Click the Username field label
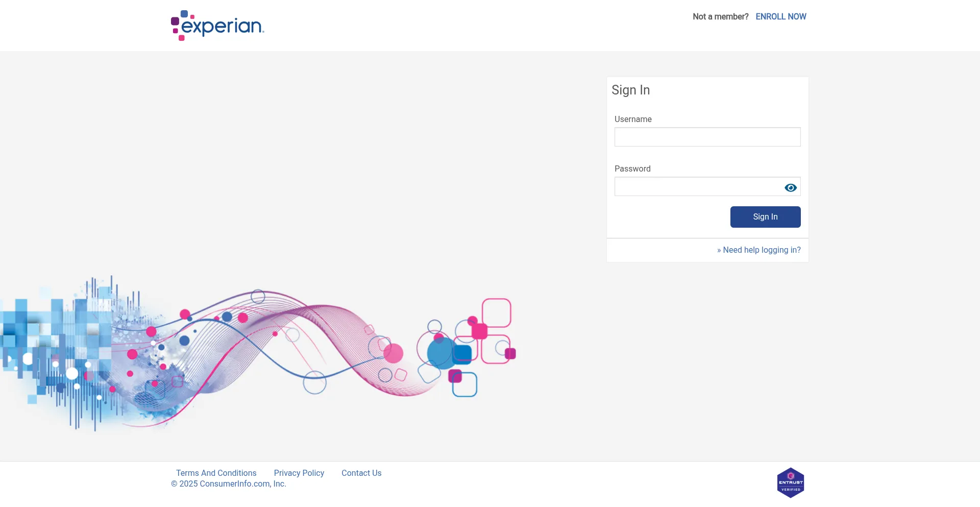 click(633, 119)
